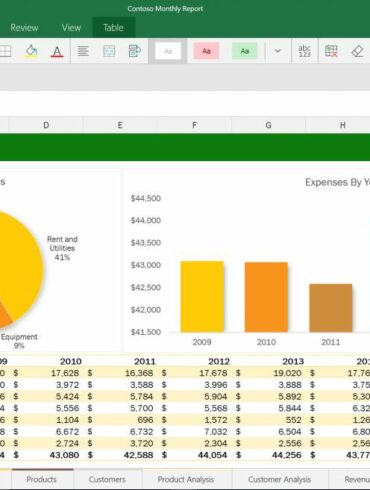The image size is (370, 490).
Task: Select column H header
Action: (x=342, y=125)
